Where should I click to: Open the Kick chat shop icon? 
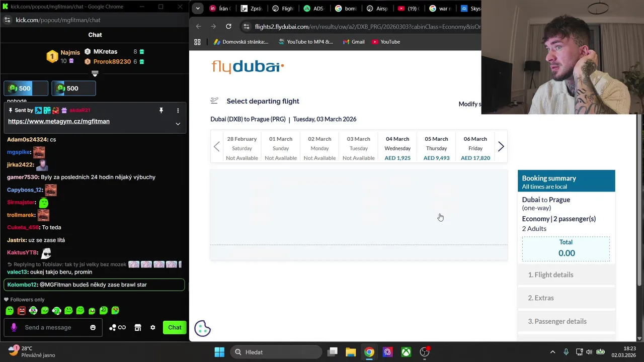(138, 327)
